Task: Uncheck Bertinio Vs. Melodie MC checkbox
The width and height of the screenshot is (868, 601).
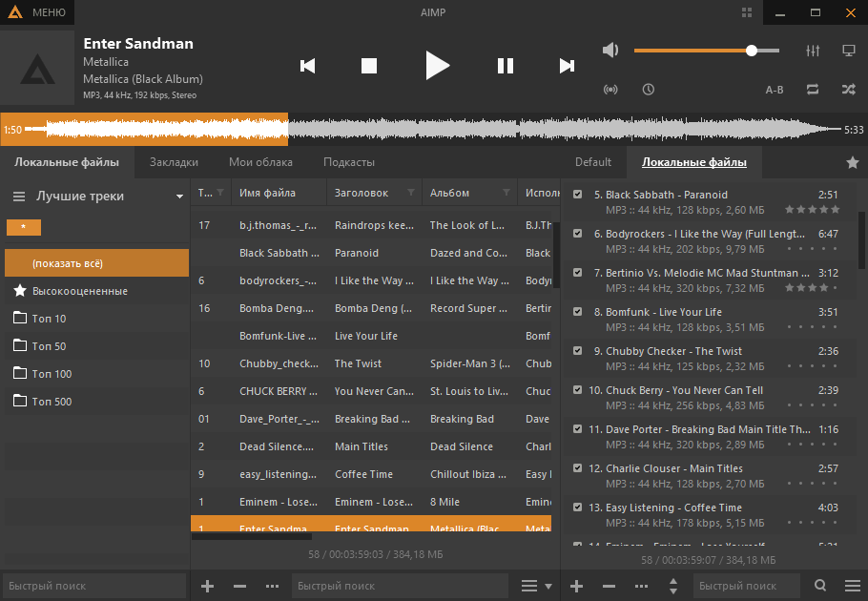Action: 577,272
